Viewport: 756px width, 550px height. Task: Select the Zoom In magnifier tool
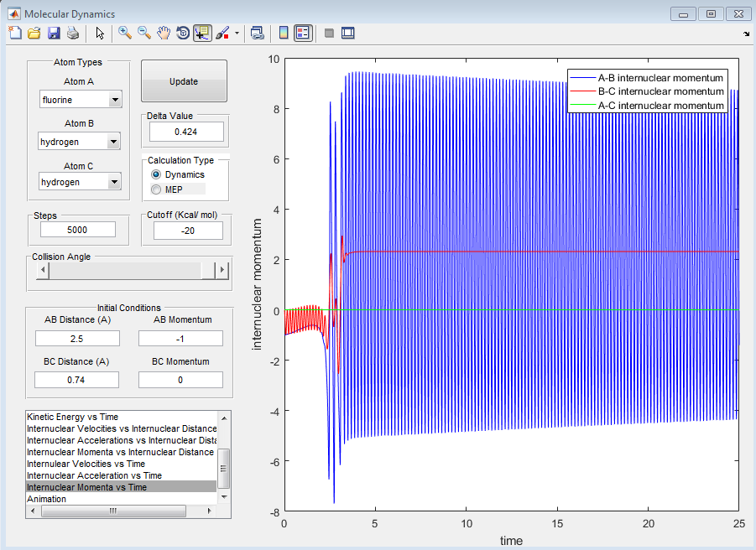pos(125,33)
